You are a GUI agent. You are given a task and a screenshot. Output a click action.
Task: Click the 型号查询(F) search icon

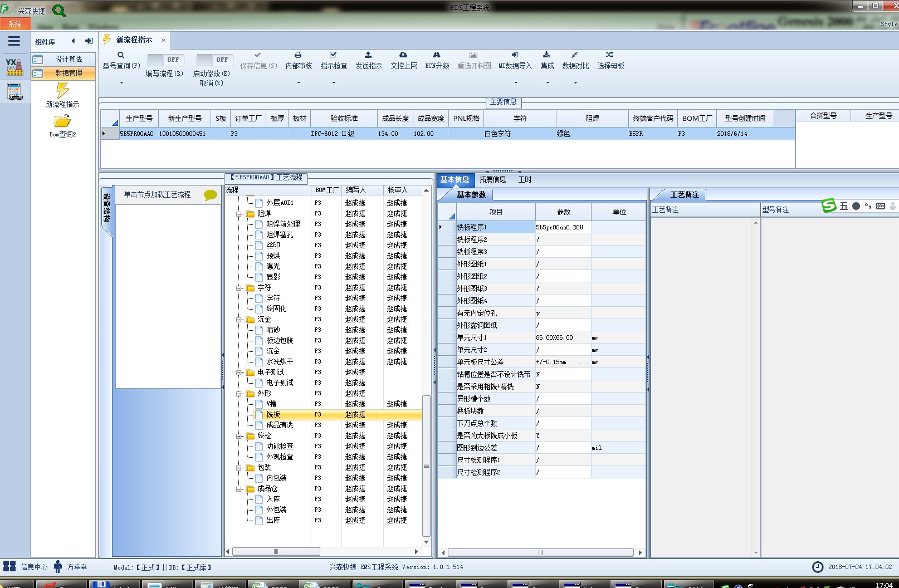121,55
